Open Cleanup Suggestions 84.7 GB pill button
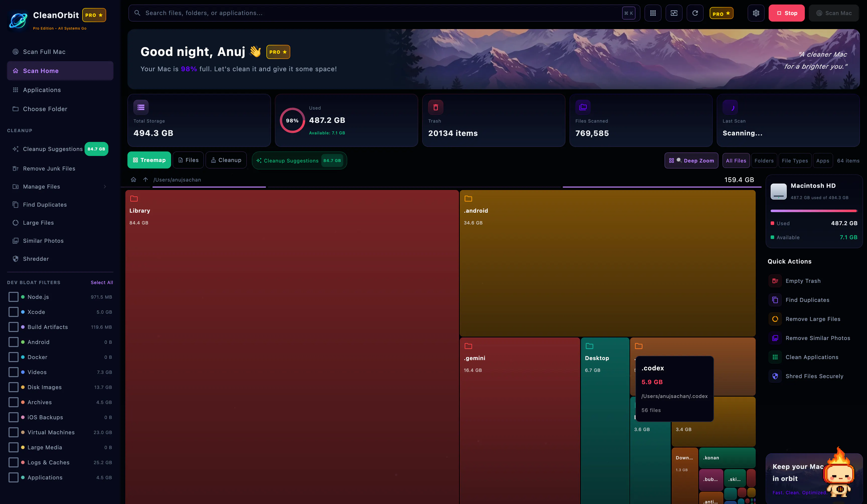867x504 pixels. (299, 160)
